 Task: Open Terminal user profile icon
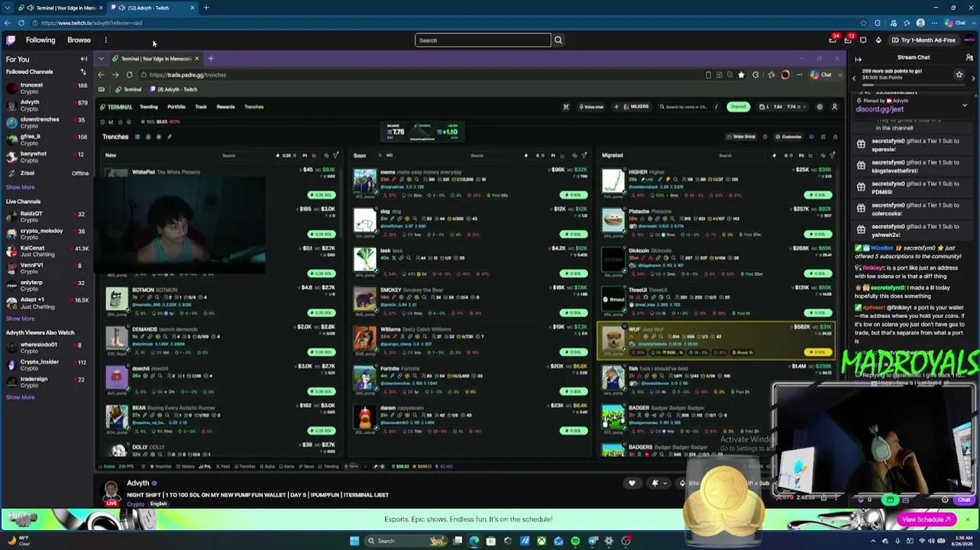click(x=834, y=107)
